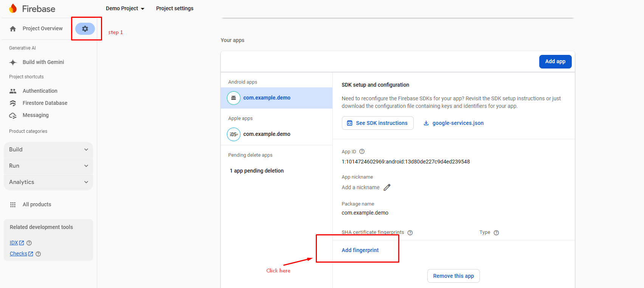Click the help icon beside Type
The image size is (644, 288).
[496, 233]
